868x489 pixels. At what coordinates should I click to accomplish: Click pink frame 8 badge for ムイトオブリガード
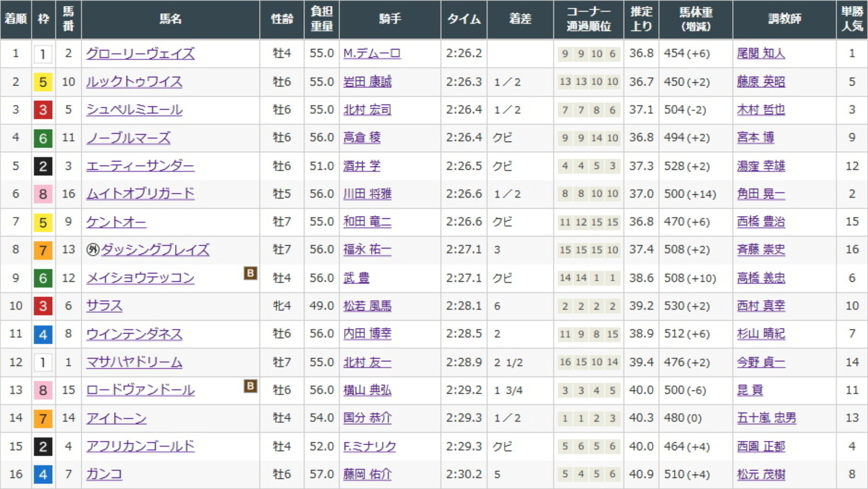click(43, 194)
